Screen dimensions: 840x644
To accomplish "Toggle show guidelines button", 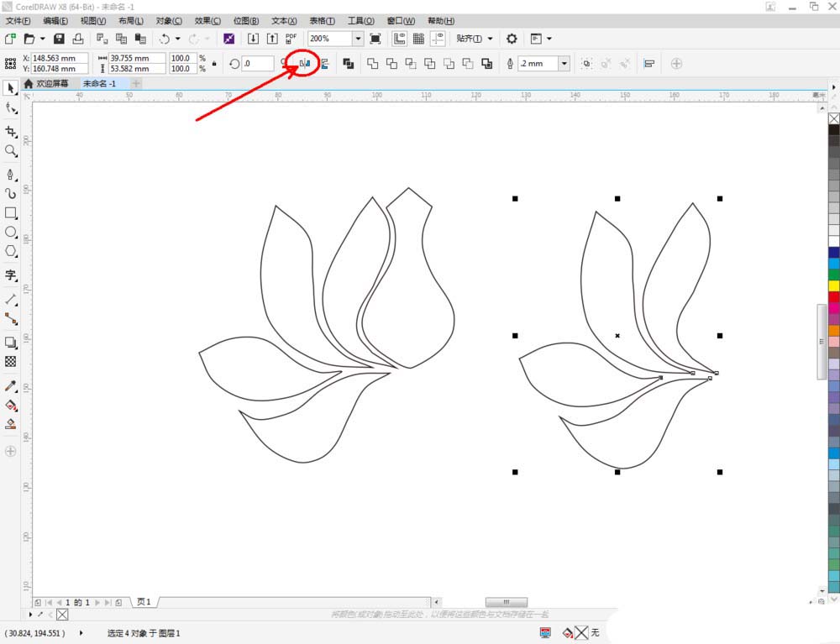I will 438,39.
